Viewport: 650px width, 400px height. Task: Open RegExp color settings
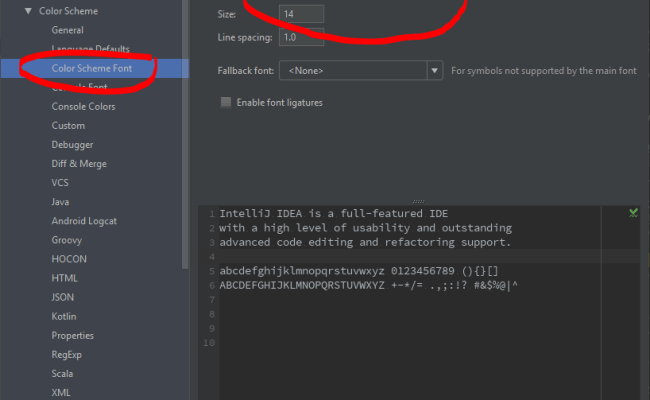(x=66, y=354)
